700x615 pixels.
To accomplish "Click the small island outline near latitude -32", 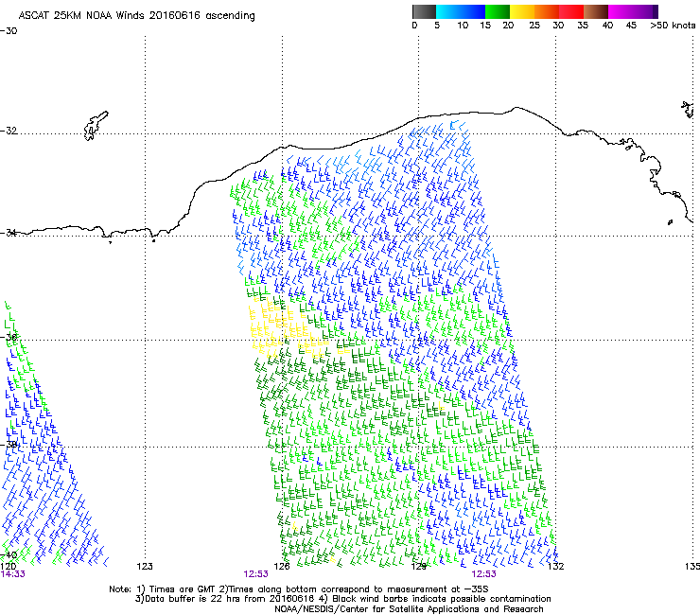I will (96, 126).
